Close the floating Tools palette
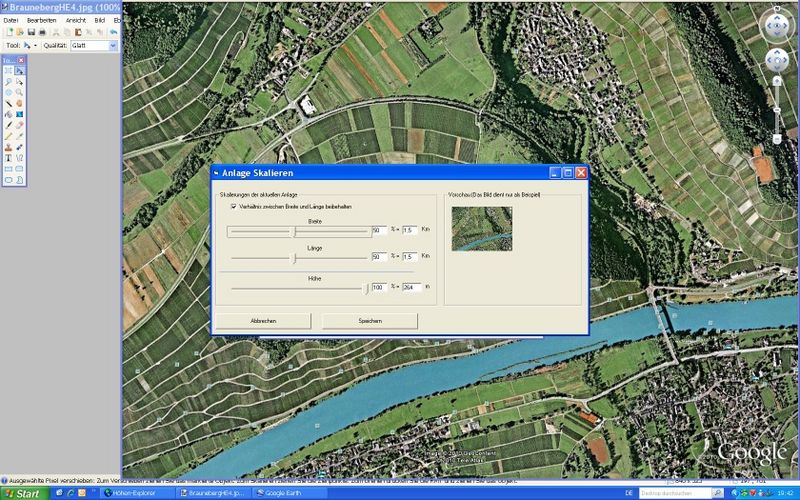800x500 pixels. point(21,60)
